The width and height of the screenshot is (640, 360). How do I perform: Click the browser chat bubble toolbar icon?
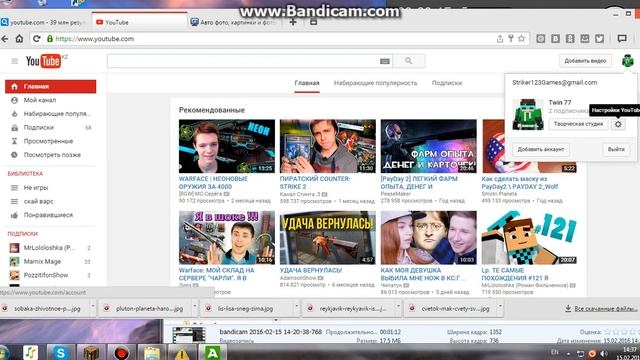pyautogui.click(x=622, y=39)
